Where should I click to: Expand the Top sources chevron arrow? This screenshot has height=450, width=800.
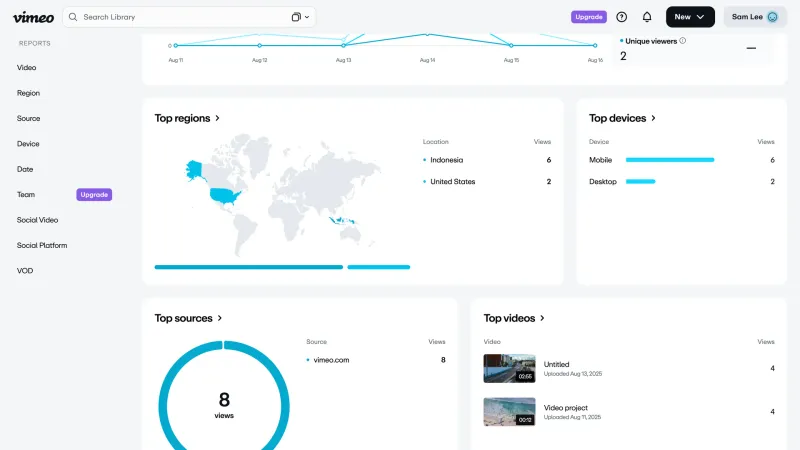pyautogui.click(x=220, y=318)
